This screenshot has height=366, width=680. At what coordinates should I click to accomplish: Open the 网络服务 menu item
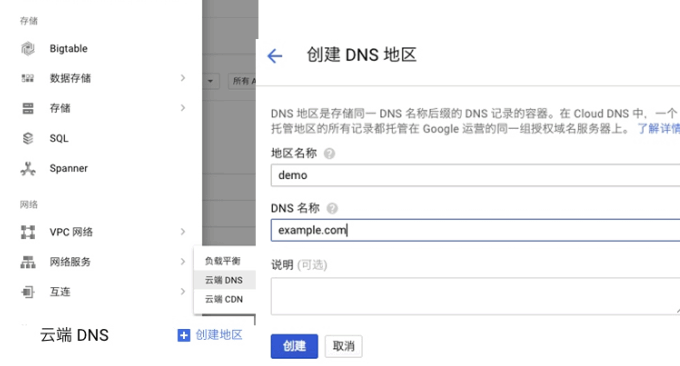tap(70, 262)
